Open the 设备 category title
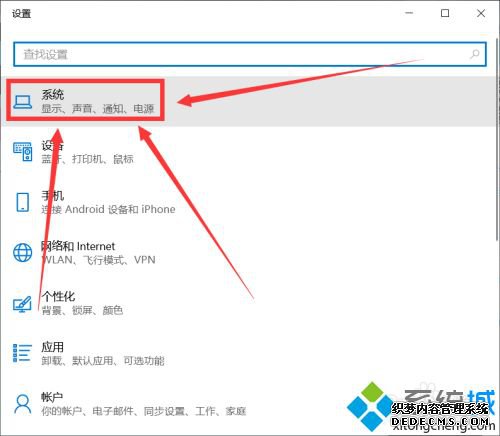 [x=53, y=145]
